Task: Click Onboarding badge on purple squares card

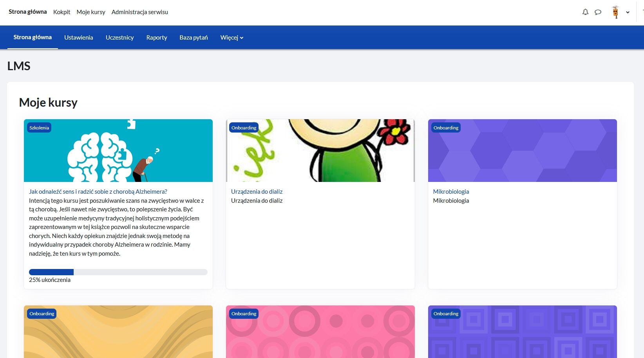Action: coord(446,314)
